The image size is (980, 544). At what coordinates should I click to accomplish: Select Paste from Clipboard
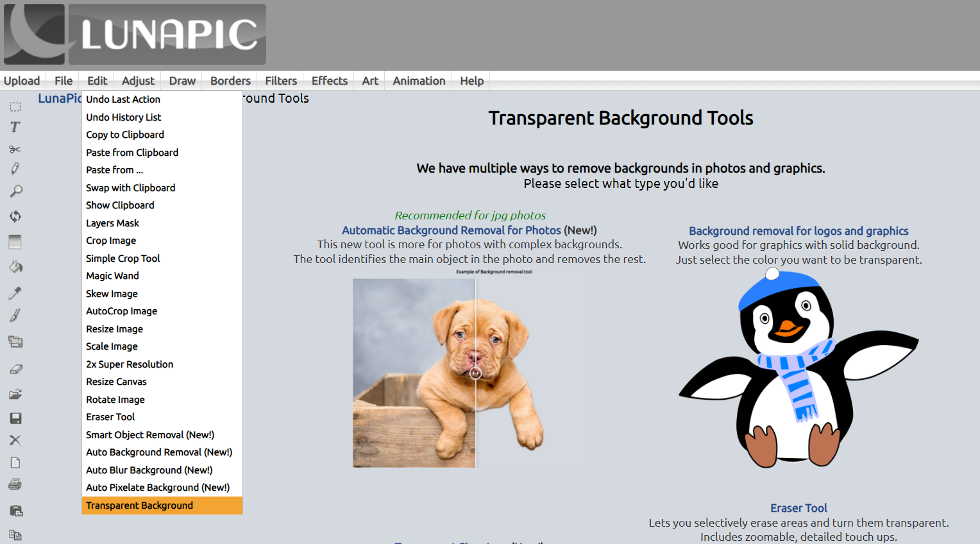(x=162, y=153)
